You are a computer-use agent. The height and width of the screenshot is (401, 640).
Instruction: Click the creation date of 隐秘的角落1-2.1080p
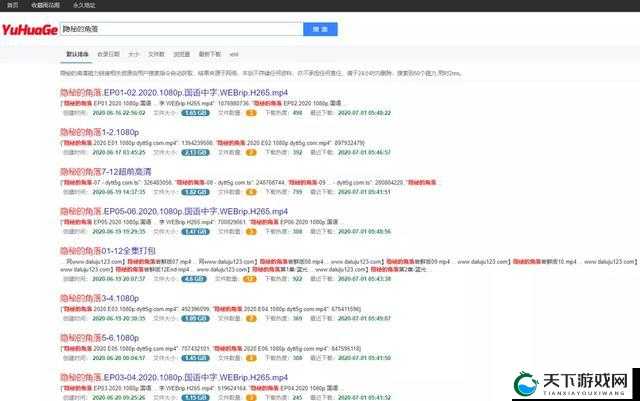click(119, 152)
